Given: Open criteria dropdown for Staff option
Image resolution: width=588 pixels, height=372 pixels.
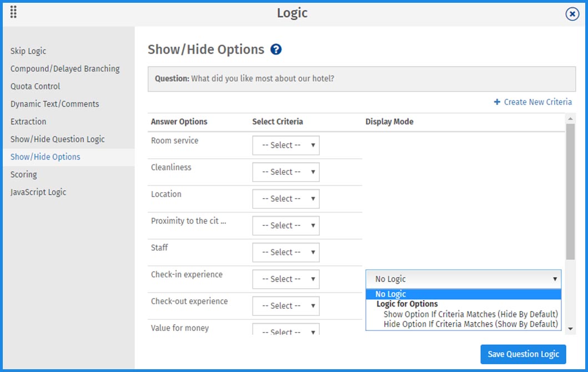Looking at the screenshot, I should coord(285,253).
